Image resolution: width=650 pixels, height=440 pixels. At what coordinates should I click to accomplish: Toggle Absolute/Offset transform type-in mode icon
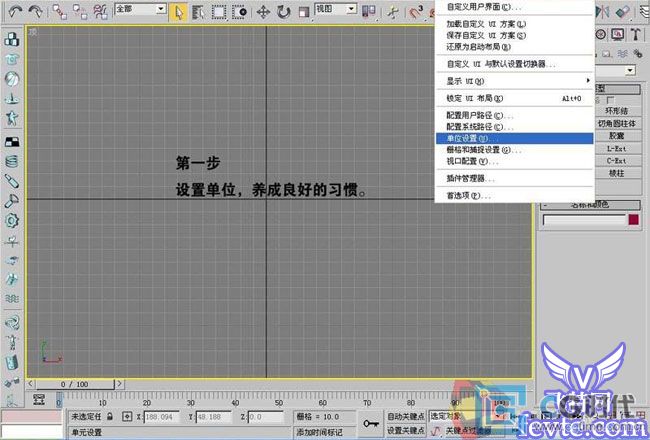point(127,416)
